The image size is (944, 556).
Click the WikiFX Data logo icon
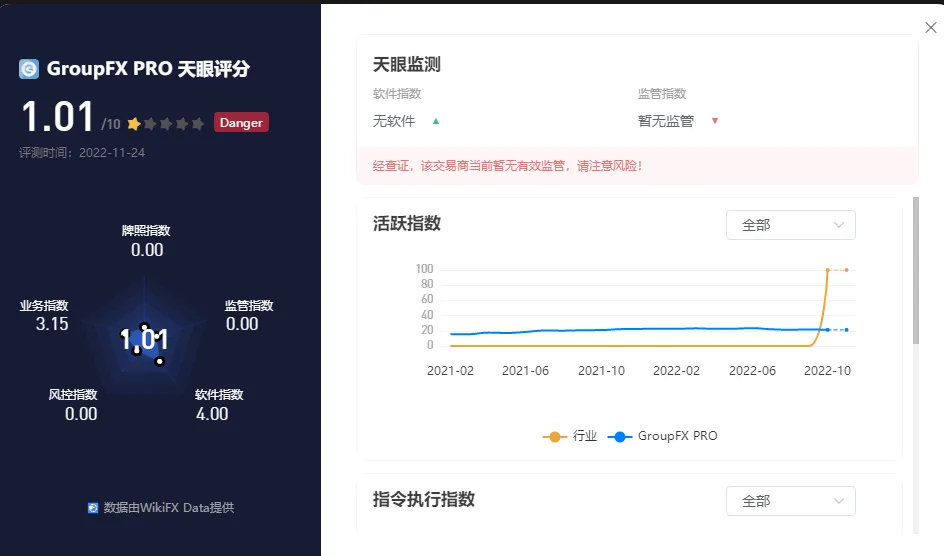(x=93, y=508)
